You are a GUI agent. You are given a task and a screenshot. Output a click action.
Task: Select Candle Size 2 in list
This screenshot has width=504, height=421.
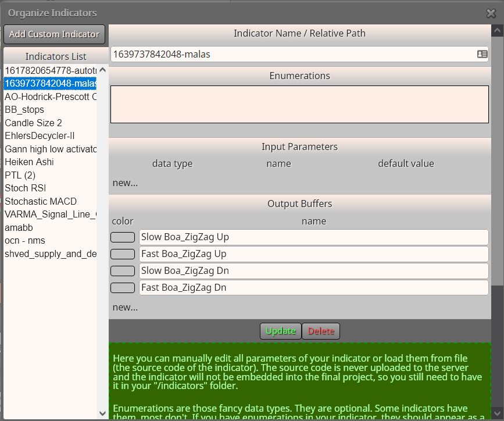pyautogui.click(x=50, y=123)
